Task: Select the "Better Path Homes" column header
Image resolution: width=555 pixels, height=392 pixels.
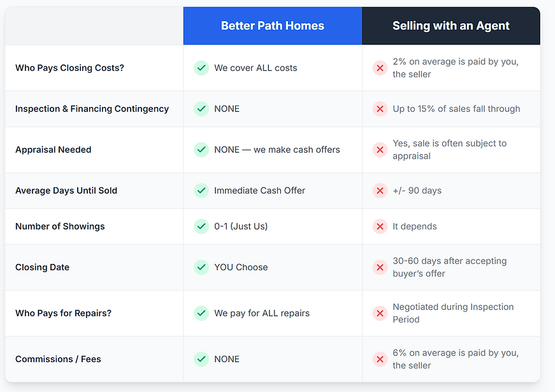Action: coord(272,26)
